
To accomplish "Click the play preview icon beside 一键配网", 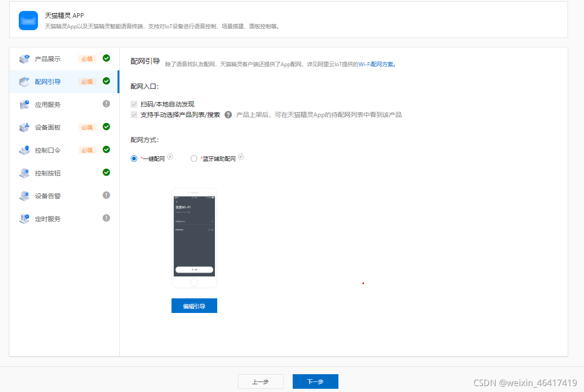I will [x=170, y=157].
